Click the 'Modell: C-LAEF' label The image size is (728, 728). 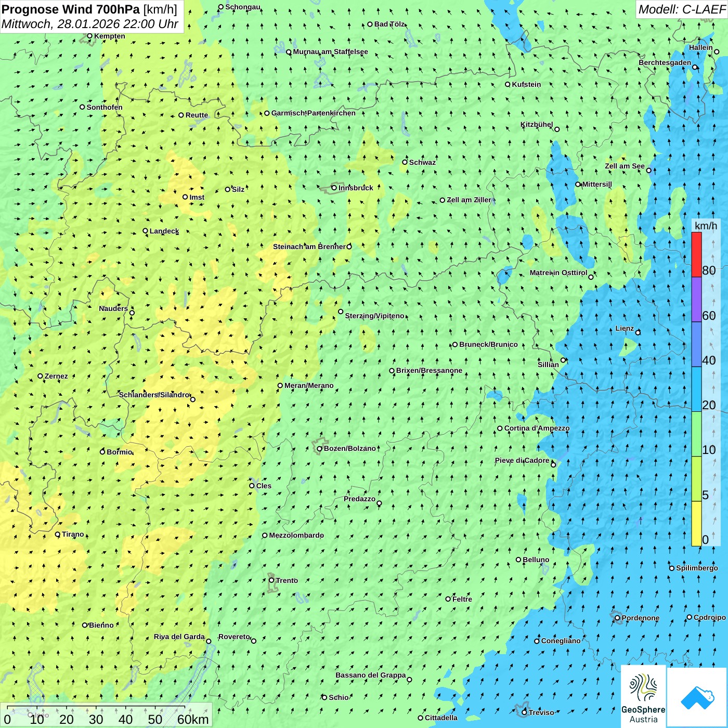coord(681,9)
